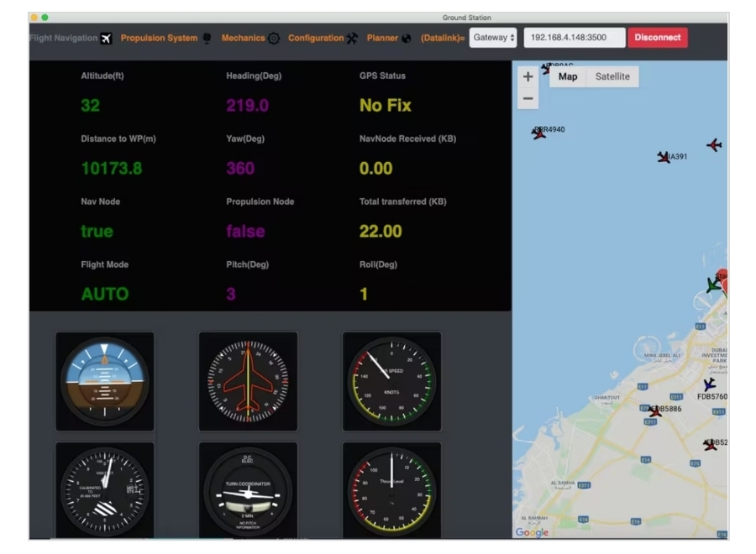This screenshot has width=756, height=554.
Task: Expand the Gateway datalink dropdown
Action: pyautogui.click(x=493, y=38)
